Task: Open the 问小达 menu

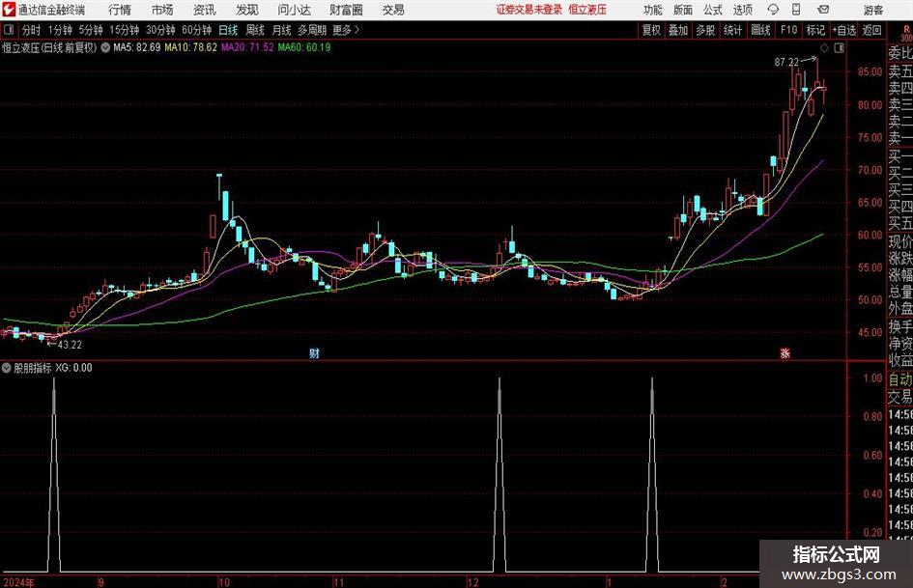Action: point(294,10)
